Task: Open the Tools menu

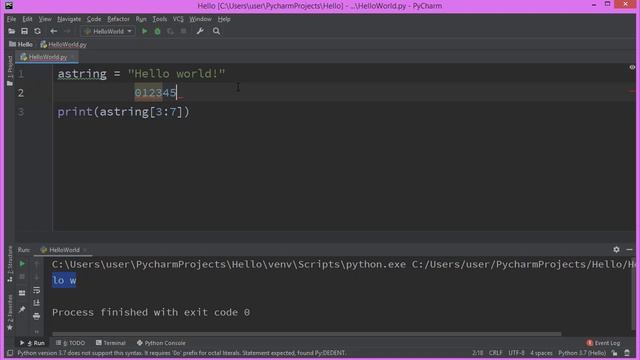Action: (x=160, y=19)
